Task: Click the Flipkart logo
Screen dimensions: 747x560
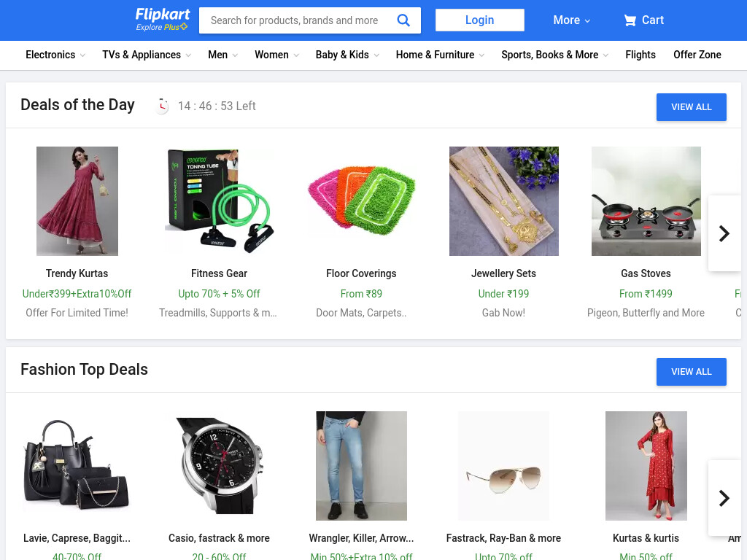Action: coord(163,15)
